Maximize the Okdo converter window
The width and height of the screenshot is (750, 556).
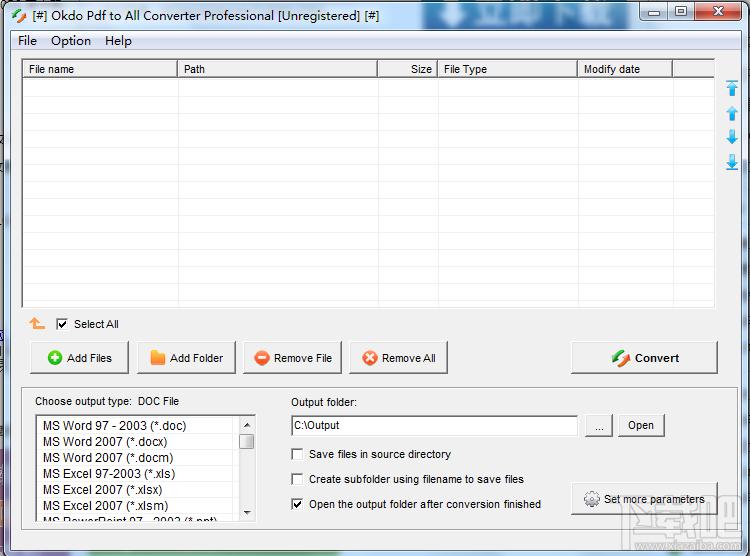coord(681,12)
